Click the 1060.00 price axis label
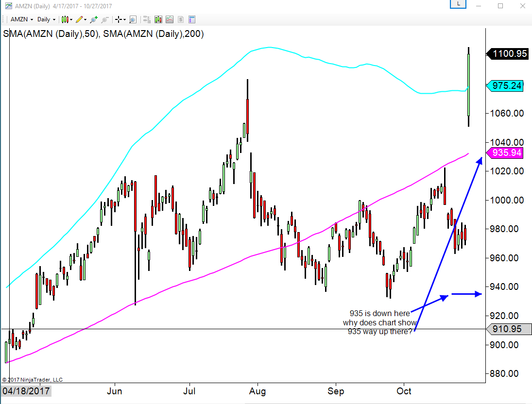This screenshot has height=404, width=532. coord(507,113)
